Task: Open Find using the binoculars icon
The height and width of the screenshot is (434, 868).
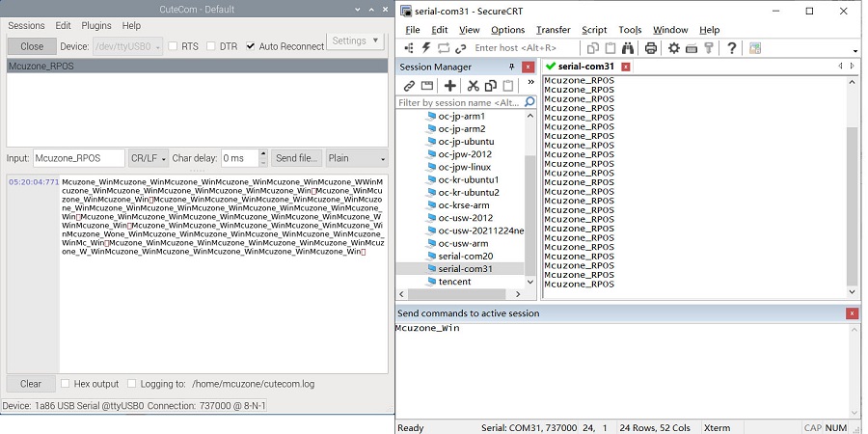Action: click(628, 48)
